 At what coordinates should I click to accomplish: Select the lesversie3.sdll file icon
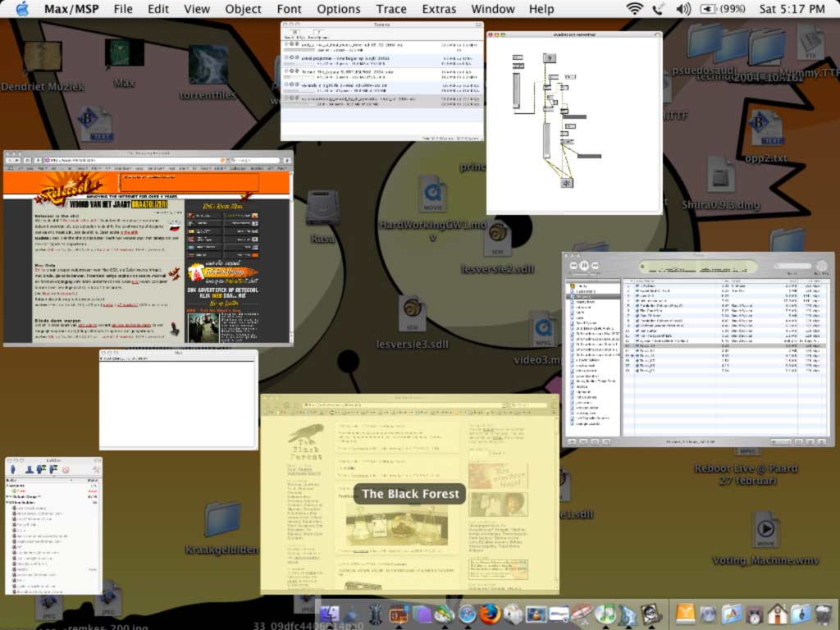click(412, 313)
